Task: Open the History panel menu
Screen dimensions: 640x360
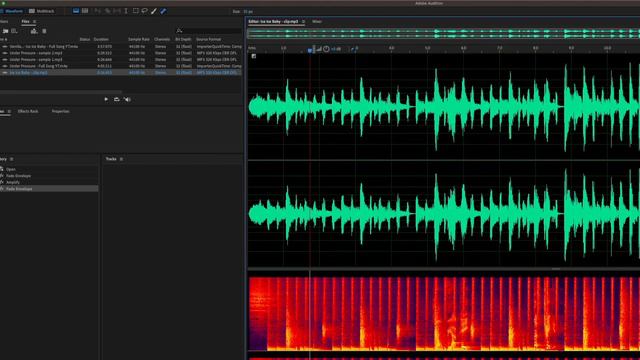Action: [11, 159]
